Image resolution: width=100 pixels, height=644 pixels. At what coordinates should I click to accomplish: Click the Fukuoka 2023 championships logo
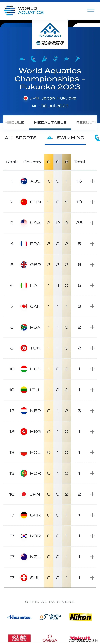(x=50, y=34)
